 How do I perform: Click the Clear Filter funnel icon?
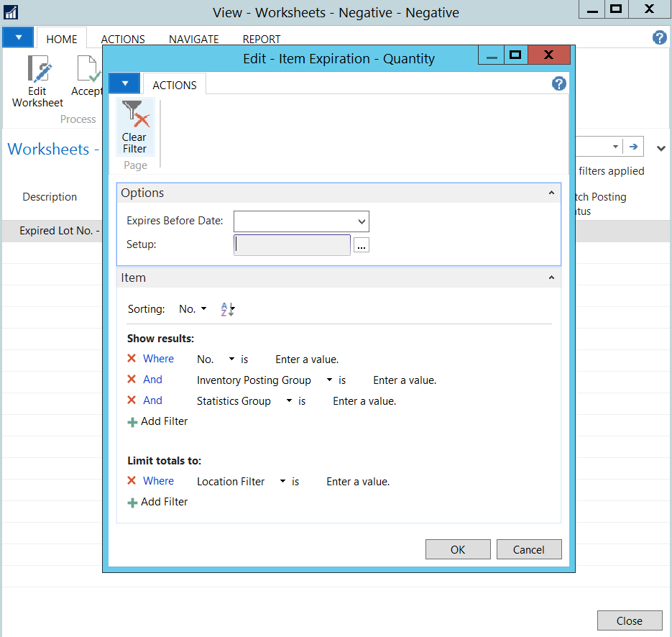134,115
